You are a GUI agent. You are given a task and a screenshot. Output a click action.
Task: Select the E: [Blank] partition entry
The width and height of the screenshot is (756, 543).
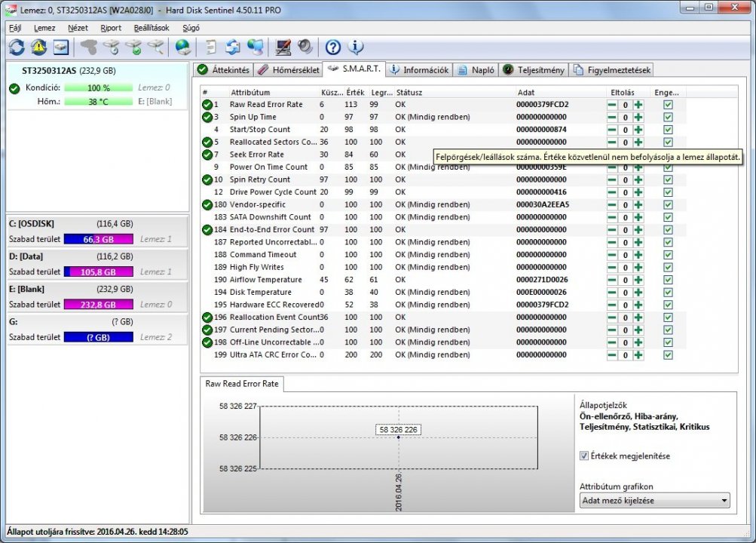point(96,297)
